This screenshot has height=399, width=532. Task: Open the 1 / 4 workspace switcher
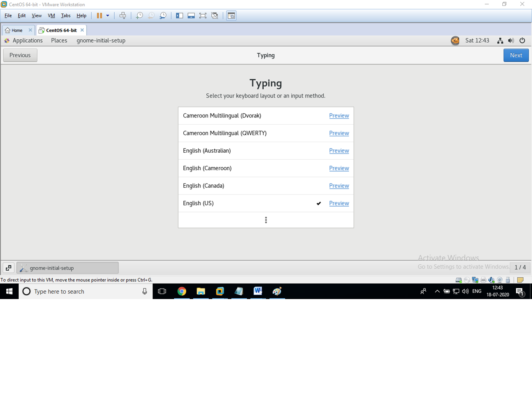click(x=520, y=267)
